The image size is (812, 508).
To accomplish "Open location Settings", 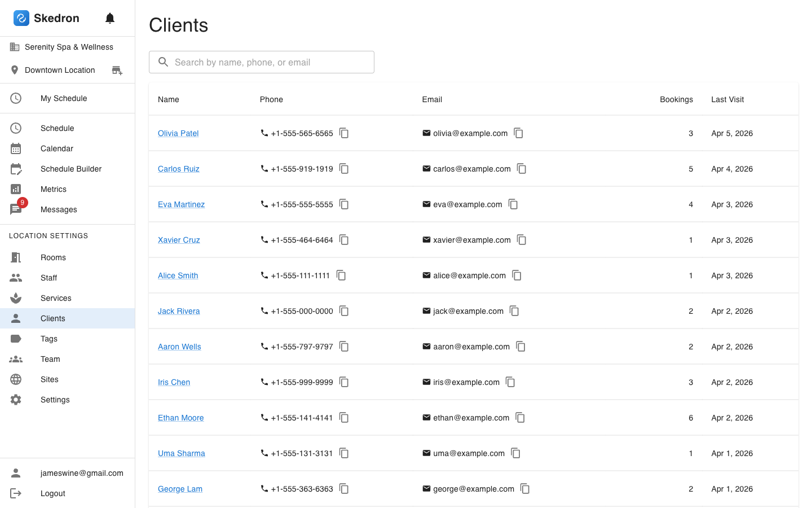I will 67,400.
